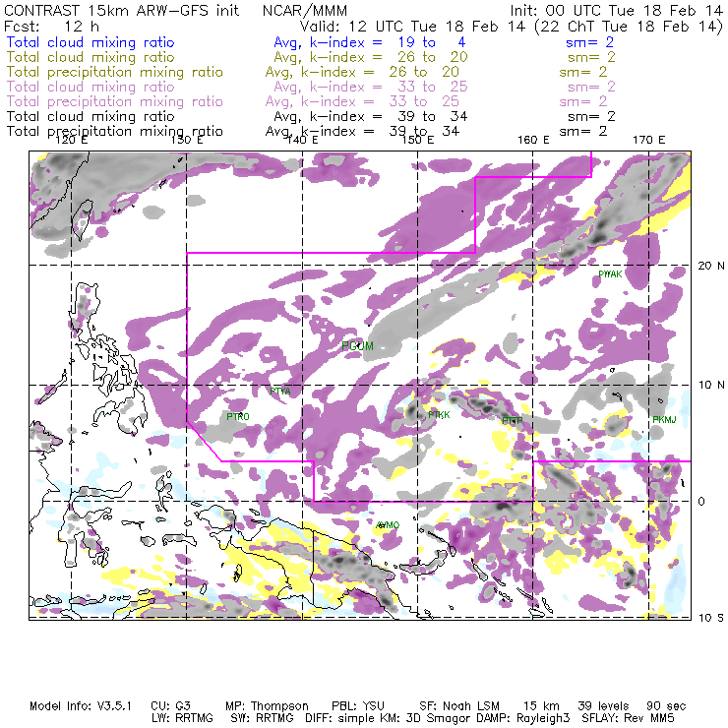Click the '20 N' latitude label

click(711, 266)
